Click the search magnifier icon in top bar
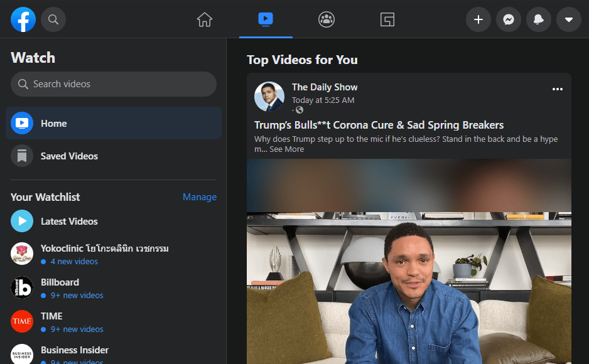This screenshot has height=364, width=589. 53,19
